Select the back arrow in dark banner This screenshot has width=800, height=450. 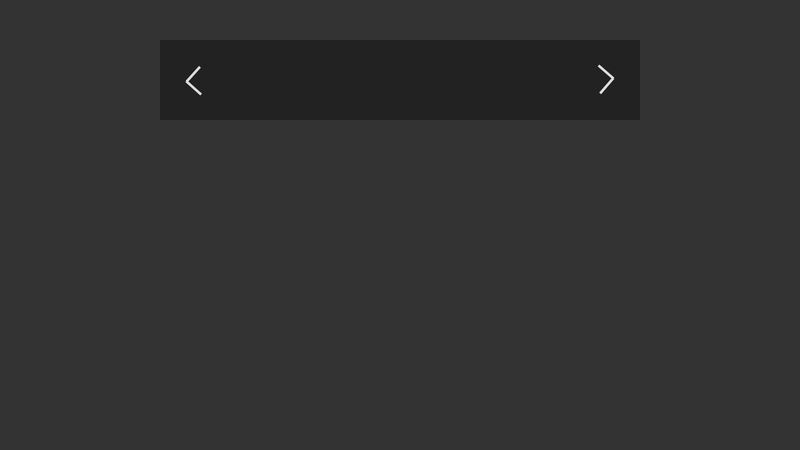(x=193, y=81)
